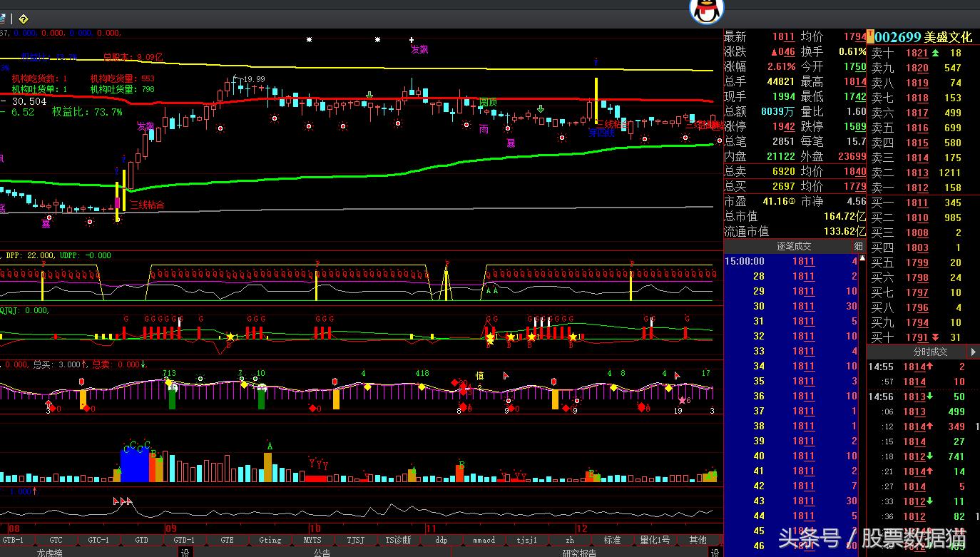980x557 pixels.
Task: Click the 设 settings box after 研究报告
Action: pos(715,552)
